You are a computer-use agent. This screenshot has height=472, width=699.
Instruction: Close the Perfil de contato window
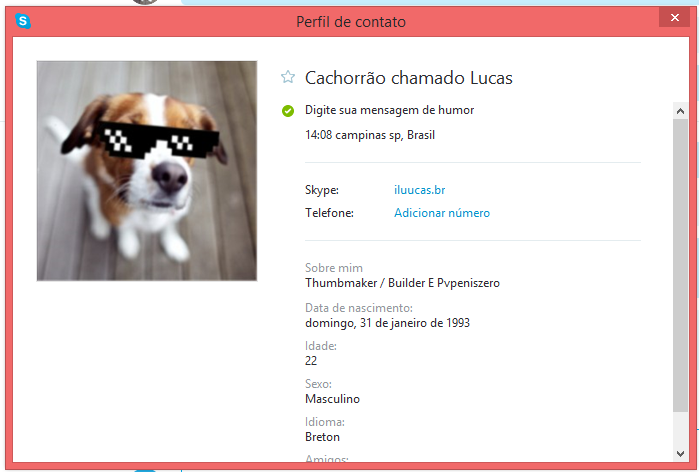[674, 17]
